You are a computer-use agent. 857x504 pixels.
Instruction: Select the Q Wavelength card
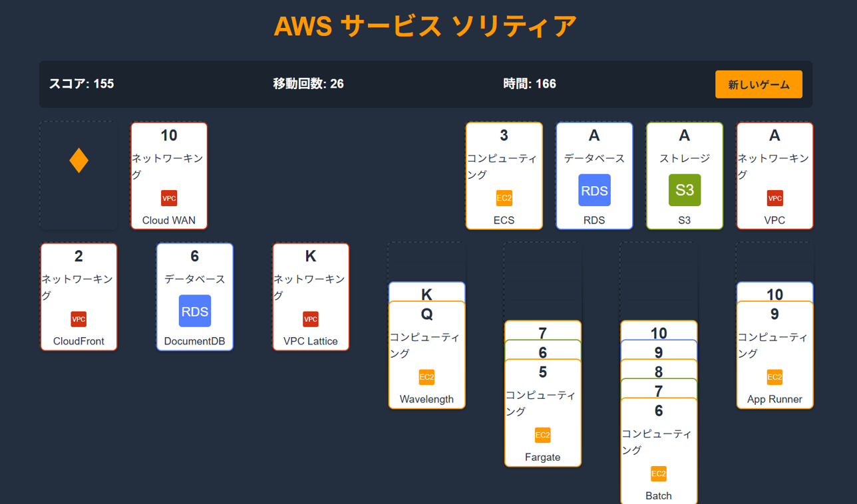pos(427,355)
